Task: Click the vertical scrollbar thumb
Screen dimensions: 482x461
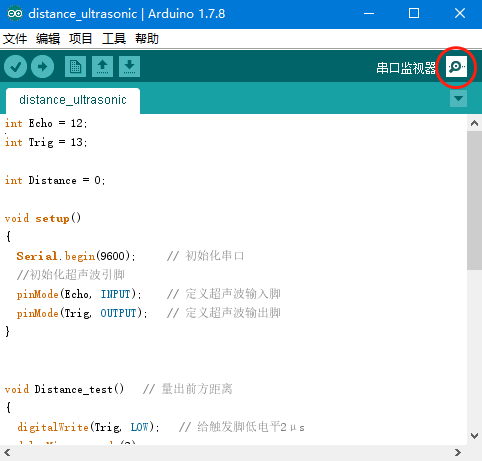Action: click(x=474, y=200)
